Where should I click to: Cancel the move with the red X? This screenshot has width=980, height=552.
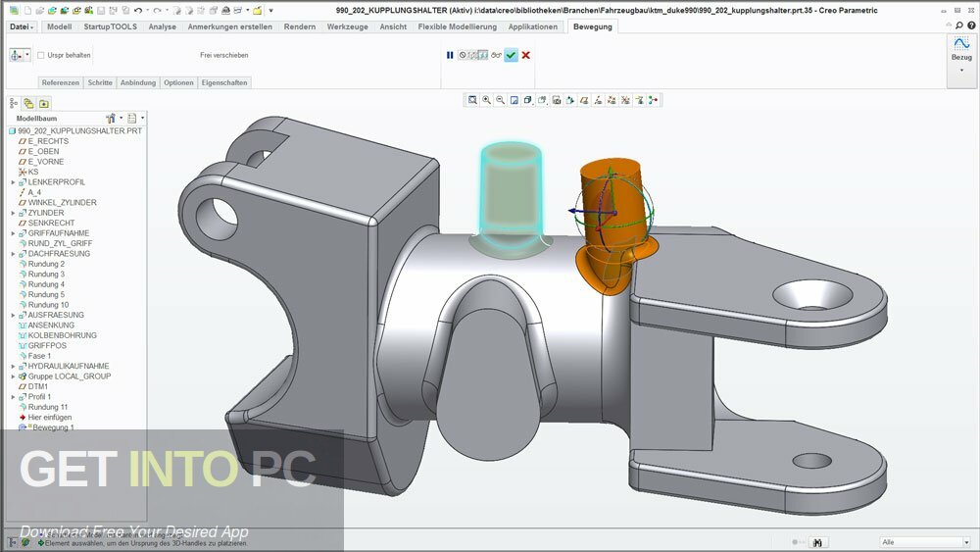pos(526,55)
